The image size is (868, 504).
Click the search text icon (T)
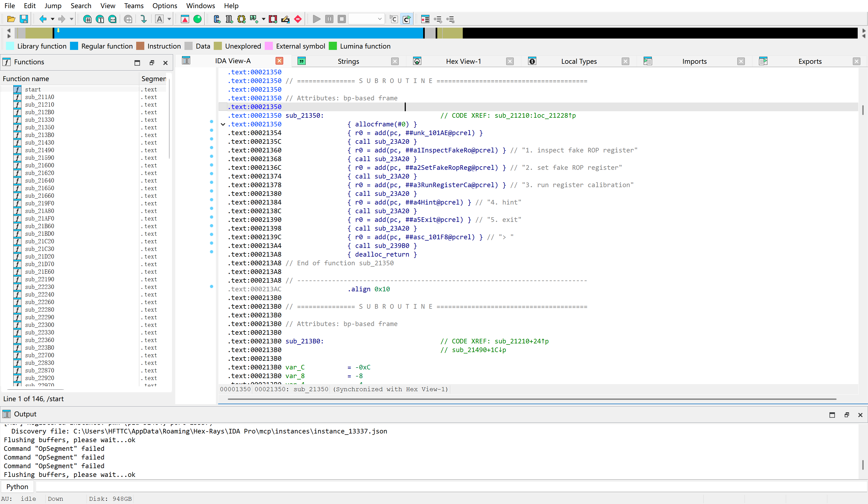(100, 19)
